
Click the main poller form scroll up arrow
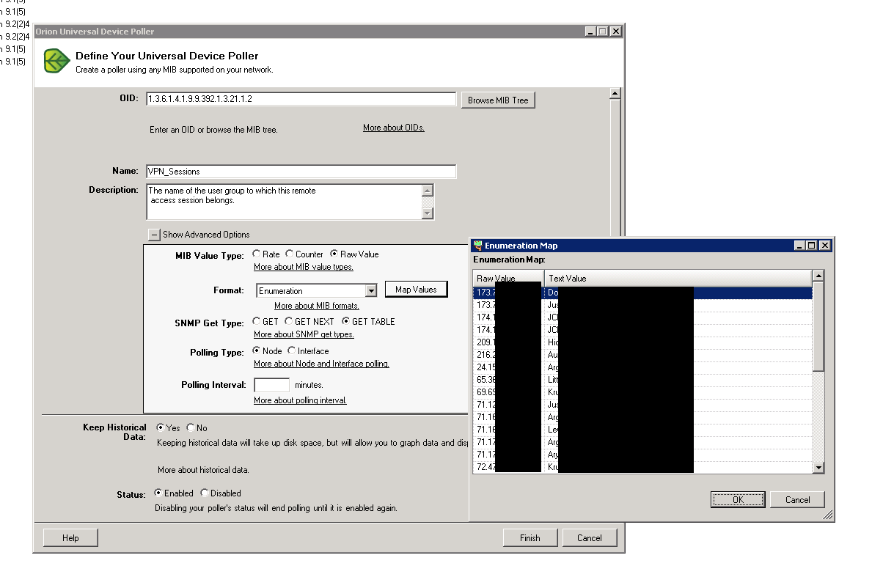pos(615,93)
